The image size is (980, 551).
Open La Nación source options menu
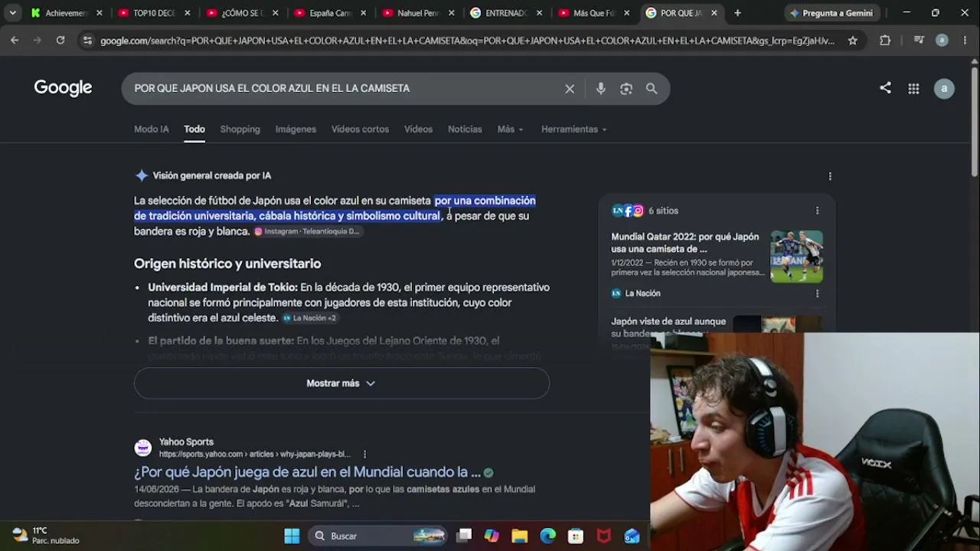tap(817, 293)
